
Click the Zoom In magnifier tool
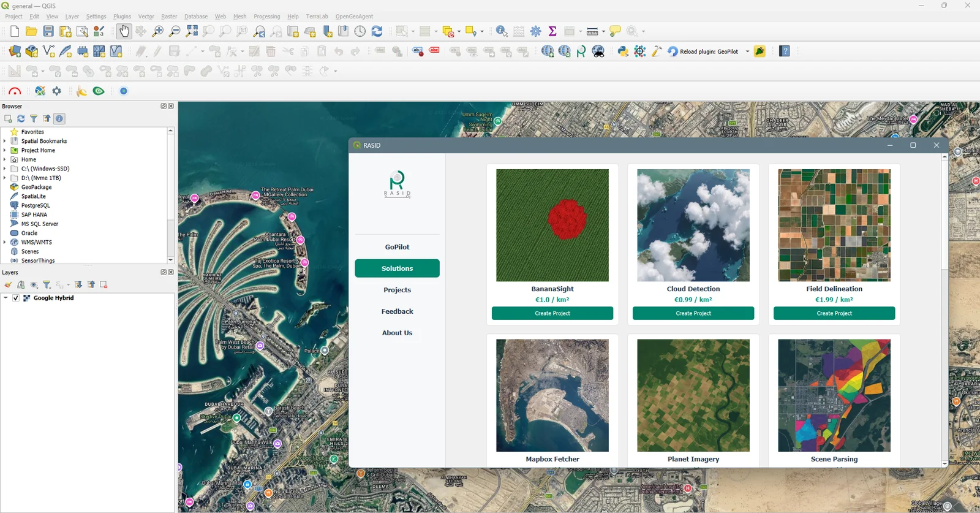(158, 31)
